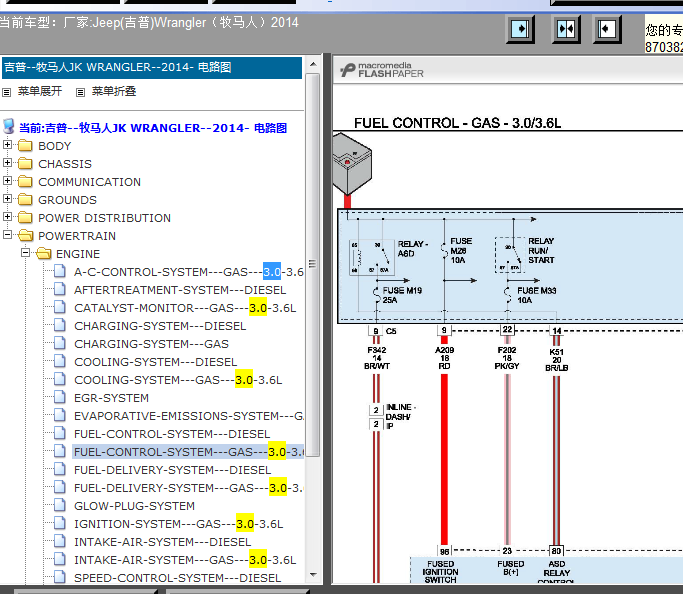The height and width of the screenshot is (594, 683).
Task: Expand the POWER DISTRIBUTION tree node
Action: click(x=7, y=216)
